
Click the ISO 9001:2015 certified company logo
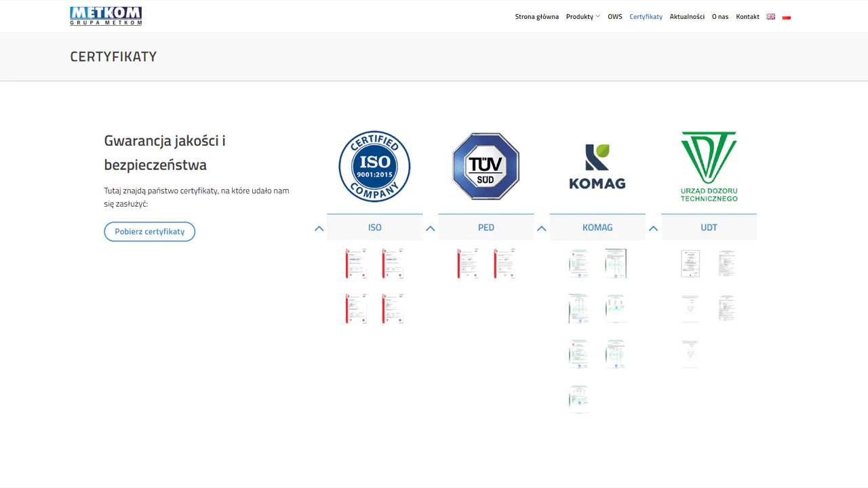374,166
